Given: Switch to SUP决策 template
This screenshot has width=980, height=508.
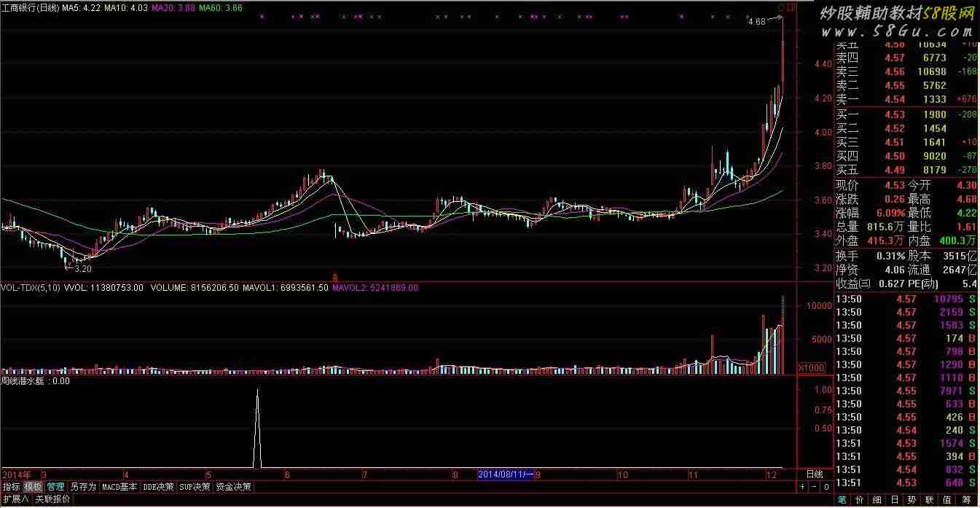Looking at the screenshot, I should tap(195, 487).
